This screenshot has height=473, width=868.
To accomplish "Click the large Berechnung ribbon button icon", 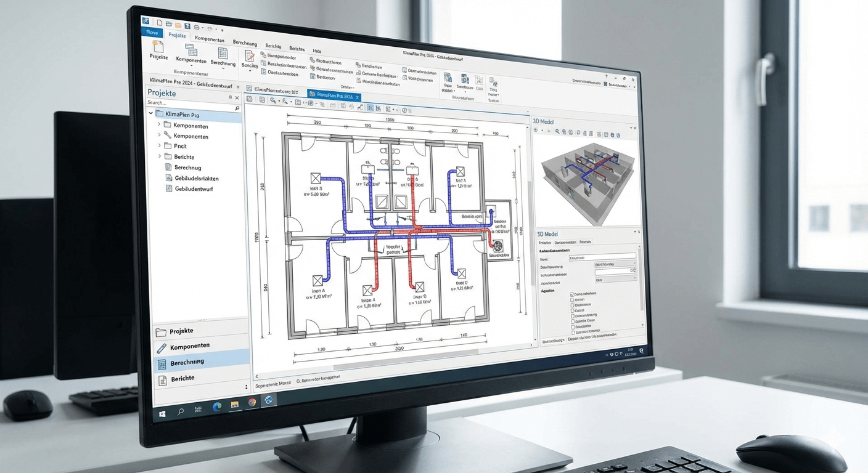I will [x=223, y=54].
